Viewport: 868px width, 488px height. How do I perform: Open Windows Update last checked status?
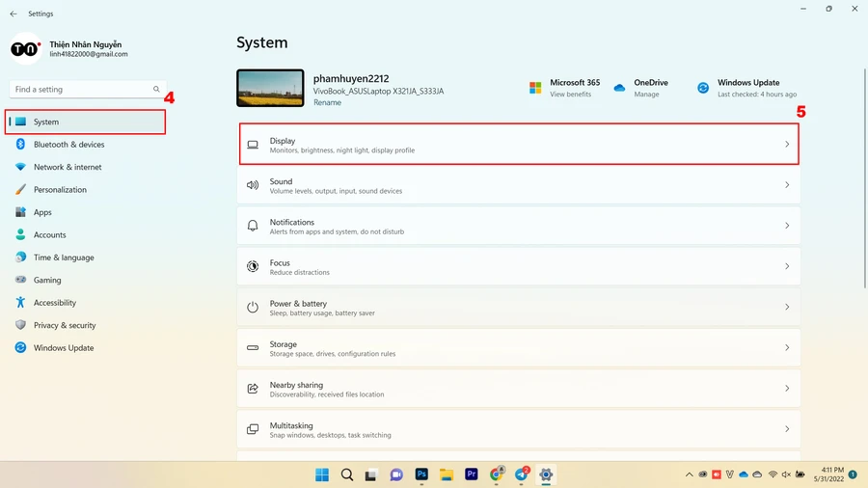tap(757, 95)
